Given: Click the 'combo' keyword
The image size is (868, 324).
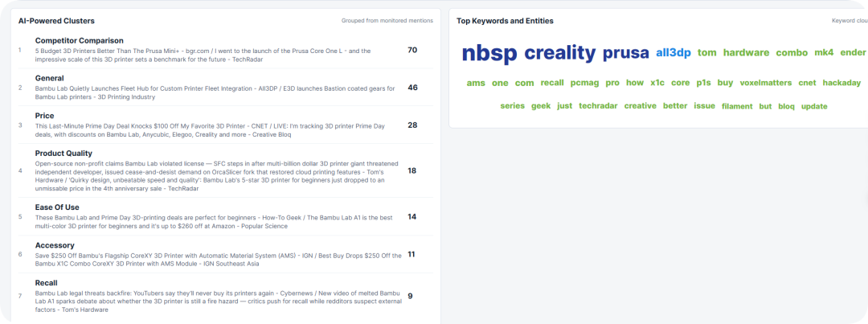Looking at the screenshot, I should click(792, 53).
